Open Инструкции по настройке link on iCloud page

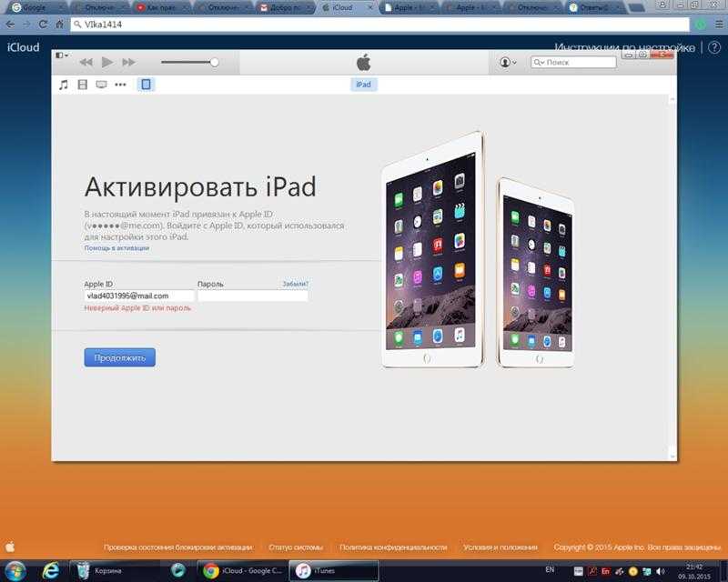coord(625,47)
